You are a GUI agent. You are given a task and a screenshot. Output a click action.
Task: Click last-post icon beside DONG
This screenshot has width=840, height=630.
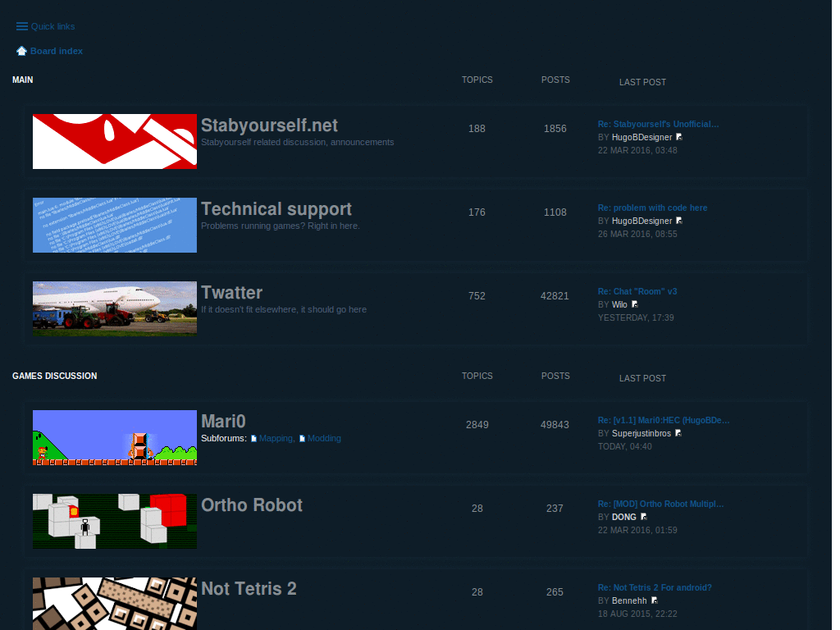(644, 517)
